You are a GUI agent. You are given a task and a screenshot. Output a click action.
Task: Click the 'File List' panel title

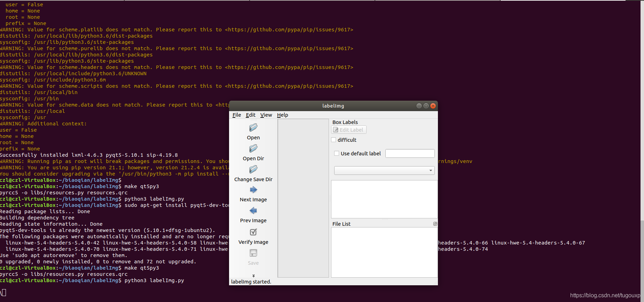coord(341,224)
